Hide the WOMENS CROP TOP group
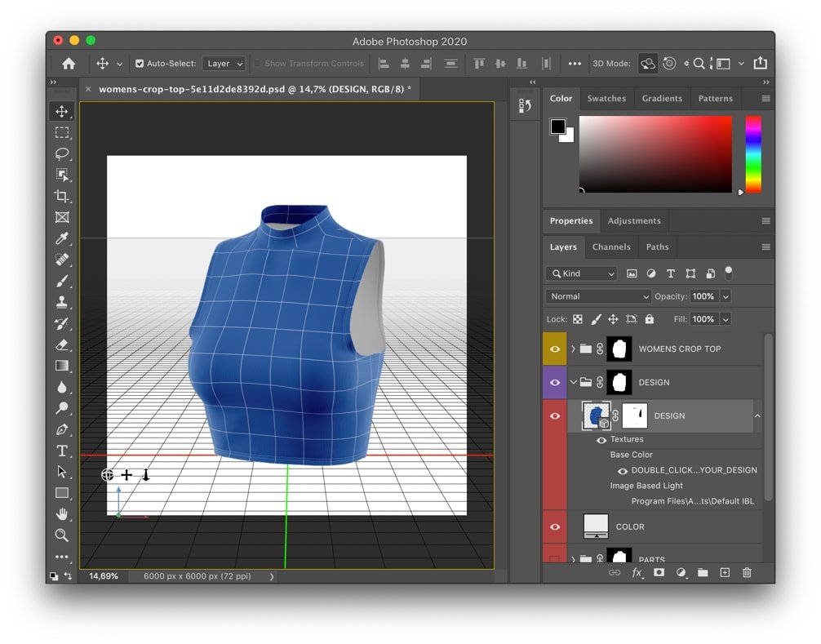The image size is (821, 644). [555, 349]
